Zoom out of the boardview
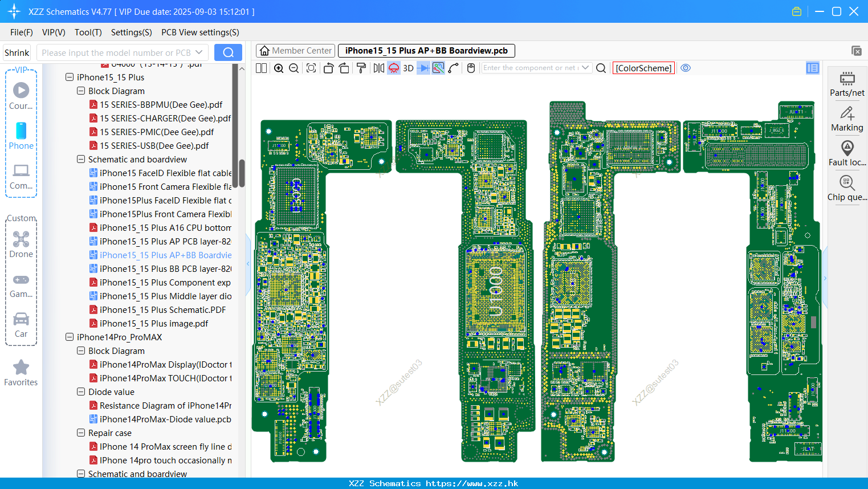Screen dimensions: 868x489 click(294, 68)
